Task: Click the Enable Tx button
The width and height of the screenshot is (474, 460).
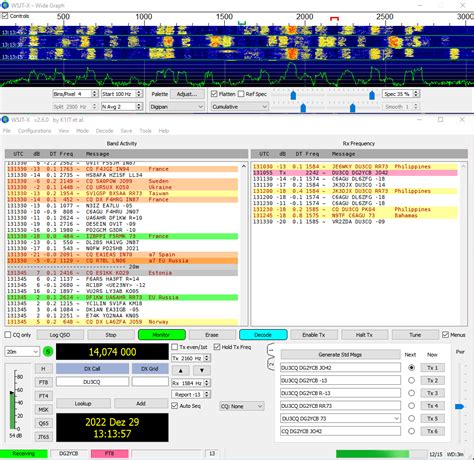Action: click(314, 335)
